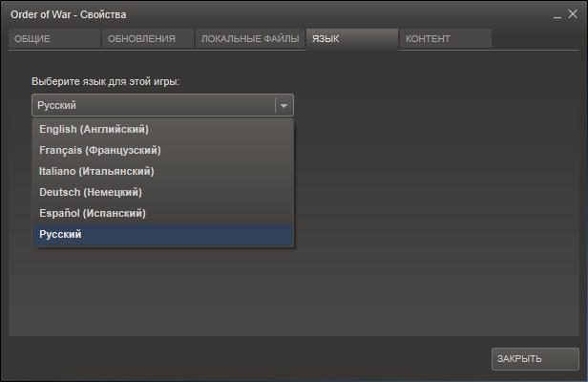Choose English (Английский) from the list
Screen dimensions: 588x382
tap(162, 129)
